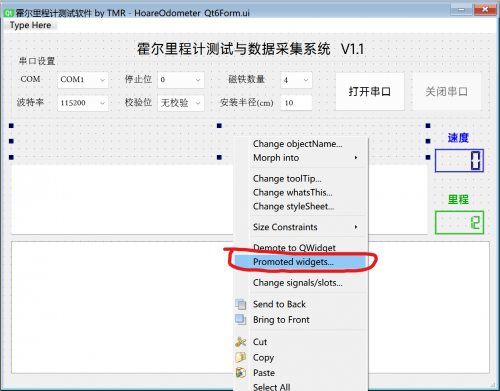500x391 pixels.
Task: Click the 磁铁数量 label
Action: 246,79
